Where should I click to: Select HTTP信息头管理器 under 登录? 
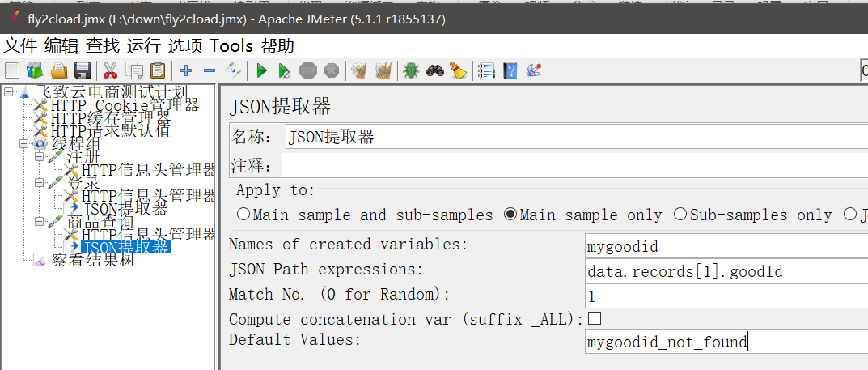148,195
